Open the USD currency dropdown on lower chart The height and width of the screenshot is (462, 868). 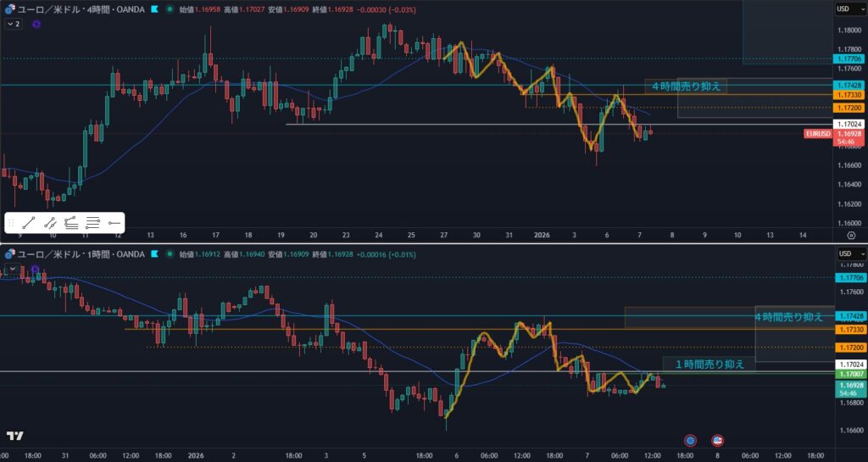[848, 253]
